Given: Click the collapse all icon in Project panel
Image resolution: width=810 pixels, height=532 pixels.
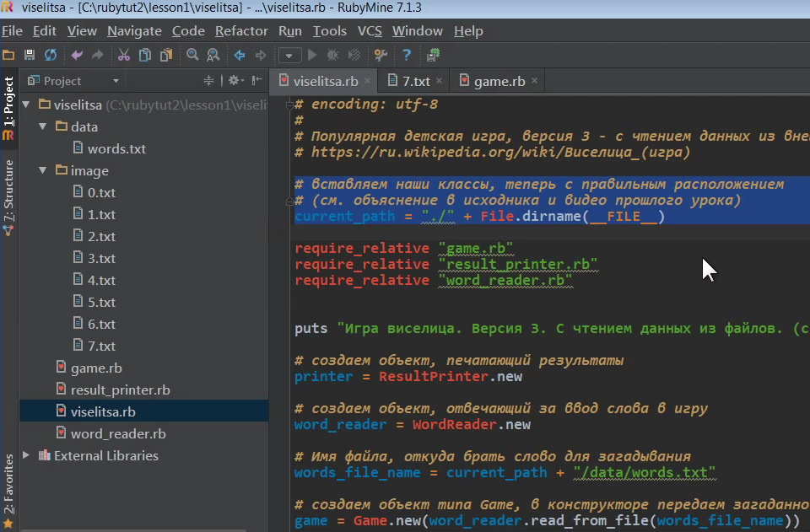Looking at the screenshot, I should [x=208, y=80].
